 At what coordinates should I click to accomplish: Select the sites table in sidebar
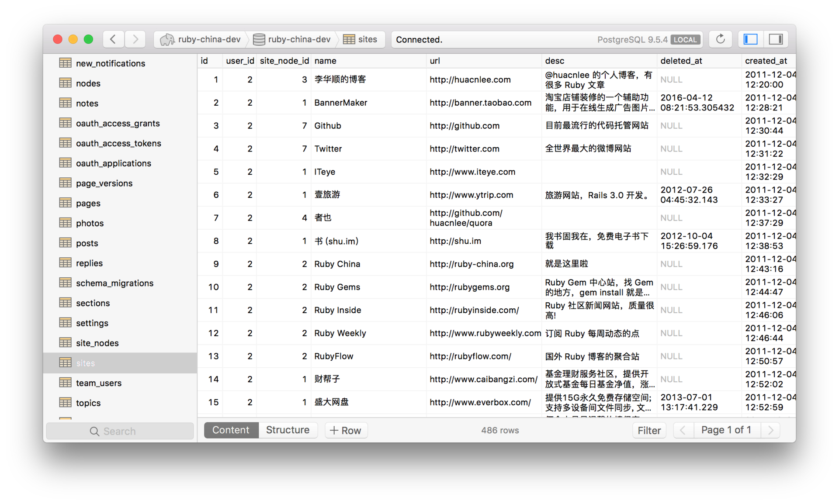coord(120,363)
